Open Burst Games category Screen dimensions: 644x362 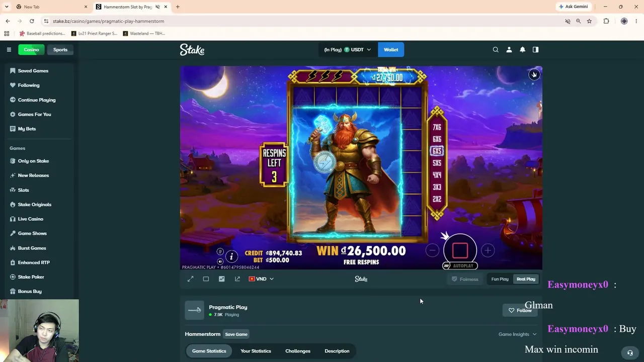click(32, 248)
